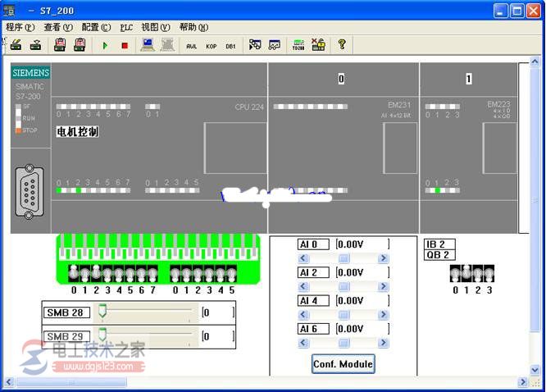Open the AWL program view
Image resolution: width=546 pixels, height=392 pixels.
point(192,47)
